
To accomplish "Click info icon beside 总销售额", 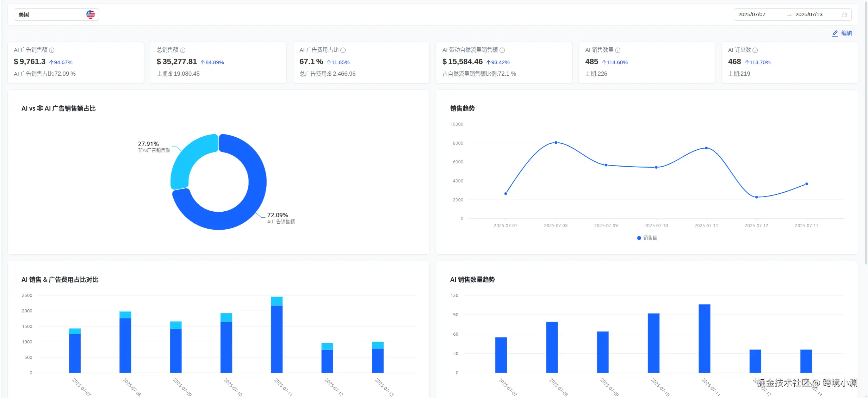I will [183, 50].
